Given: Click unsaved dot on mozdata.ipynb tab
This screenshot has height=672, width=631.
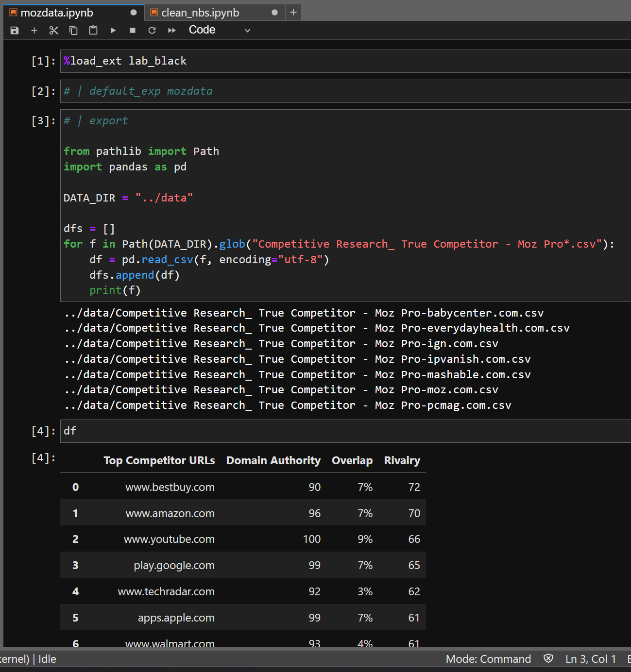Looking at the screenshot, I should click(134, 13).
